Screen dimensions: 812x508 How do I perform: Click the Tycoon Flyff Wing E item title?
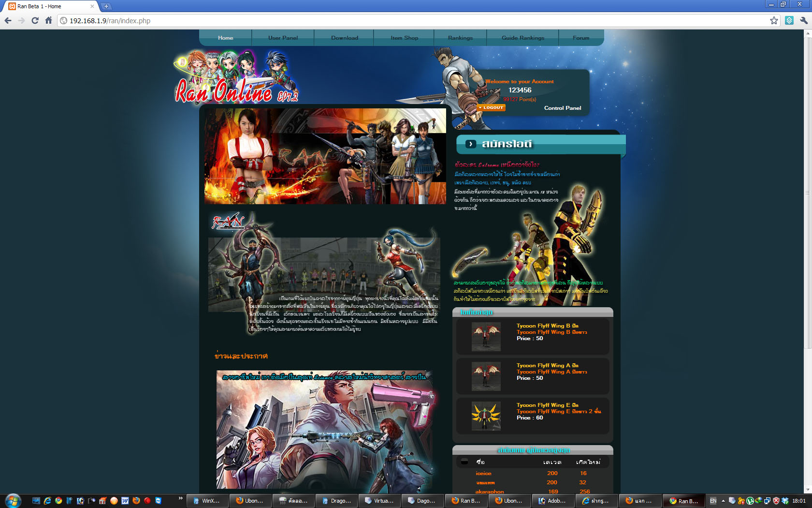[x=547, y=405]
